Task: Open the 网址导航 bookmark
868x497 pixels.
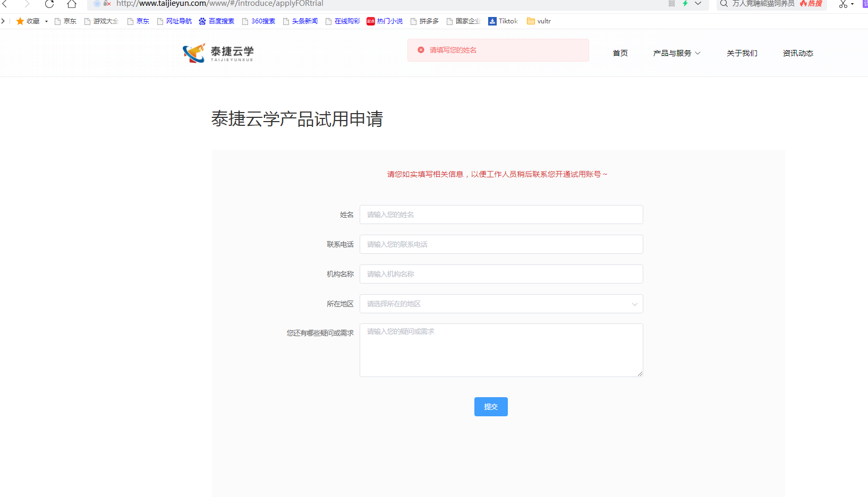Action: click(x=174, y=21)
